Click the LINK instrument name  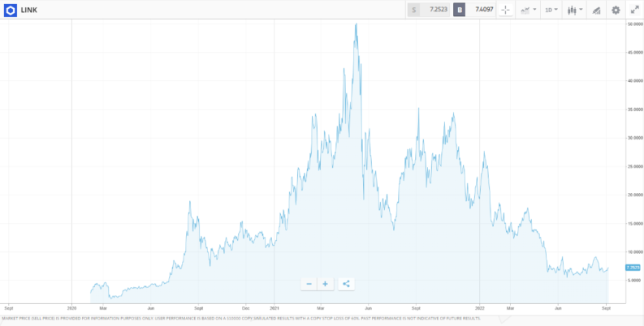(x=28, y=11)
